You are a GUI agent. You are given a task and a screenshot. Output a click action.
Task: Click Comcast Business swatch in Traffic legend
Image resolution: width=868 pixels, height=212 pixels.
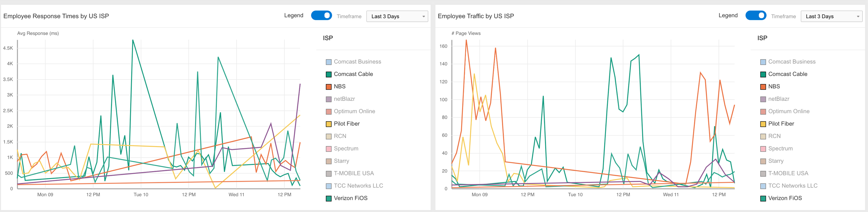coord(763,62)
